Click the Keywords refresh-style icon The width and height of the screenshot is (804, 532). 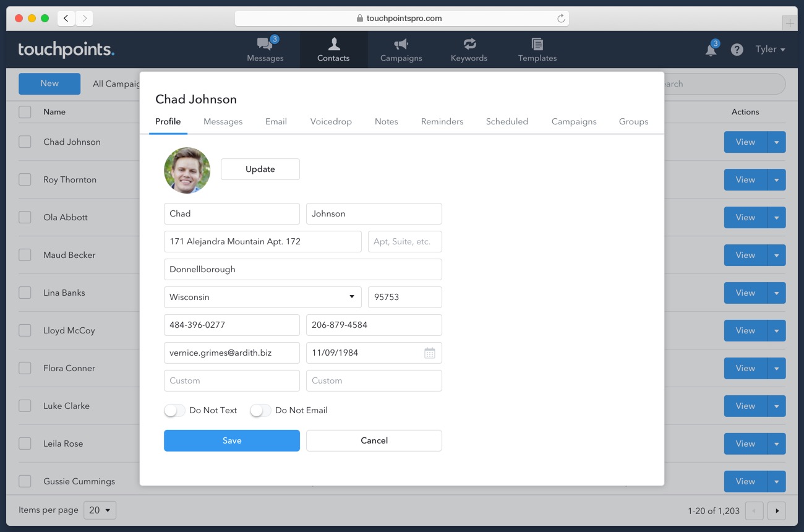click(469, 43)
